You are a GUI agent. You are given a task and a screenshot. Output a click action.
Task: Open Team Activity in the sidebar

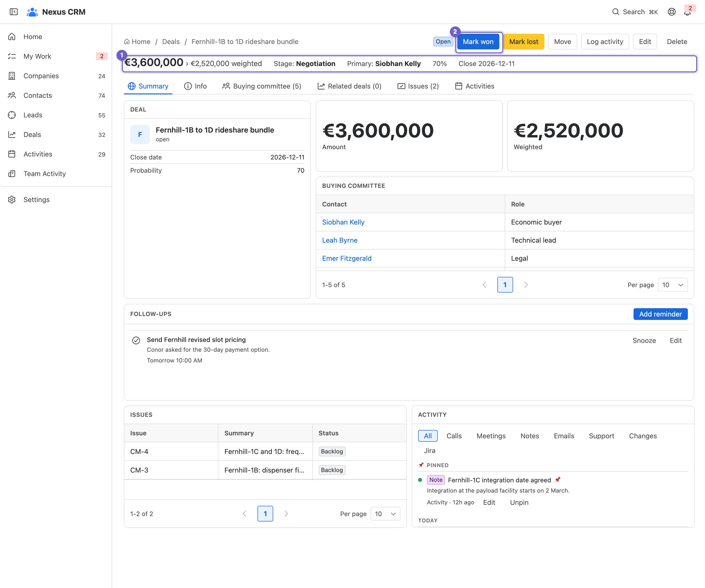coord(56,173)
